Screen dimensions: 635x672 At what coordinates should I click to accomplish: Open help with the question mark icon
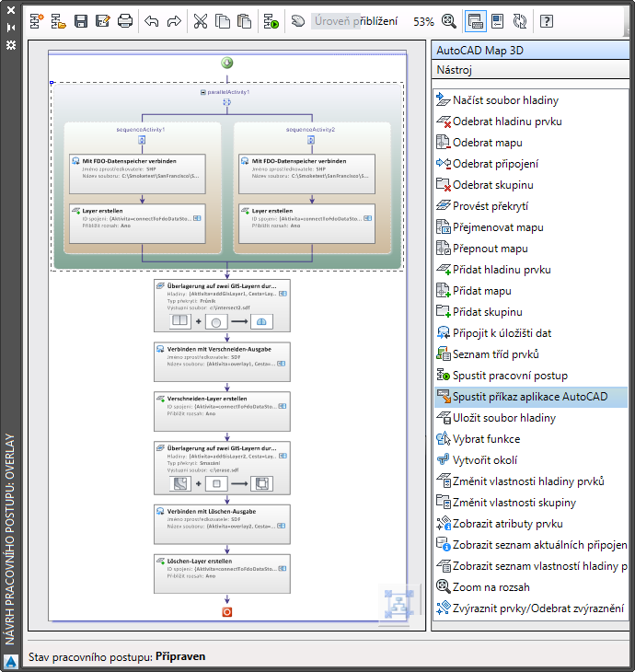[x=547, y=21]
